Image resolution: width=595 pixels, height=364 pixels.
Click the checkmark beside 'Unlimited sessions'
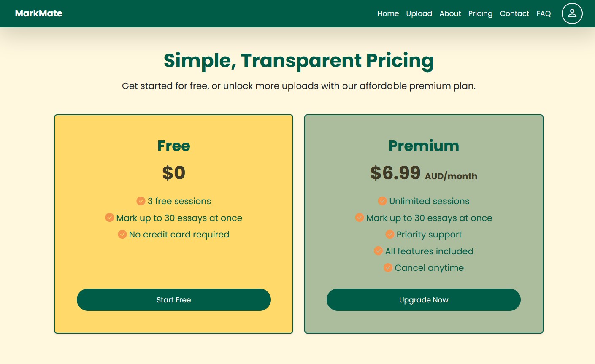[x=383, y=201]
